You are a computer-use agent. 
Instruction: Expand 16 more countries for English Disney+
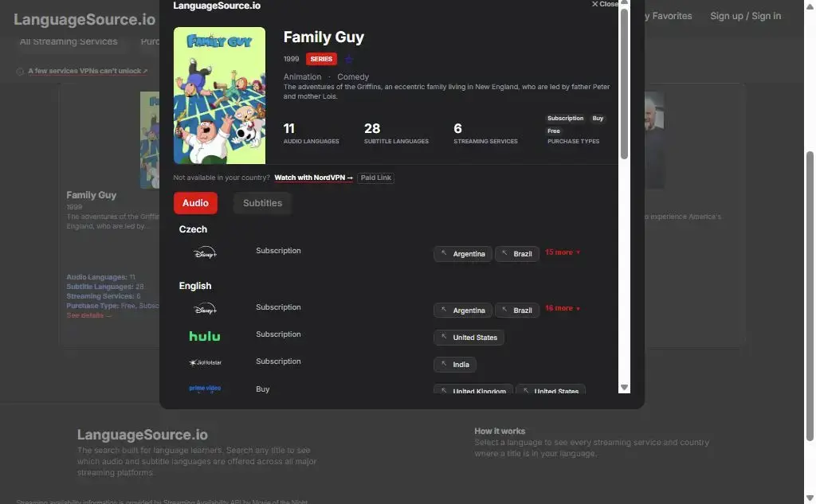tap(562, 308)
